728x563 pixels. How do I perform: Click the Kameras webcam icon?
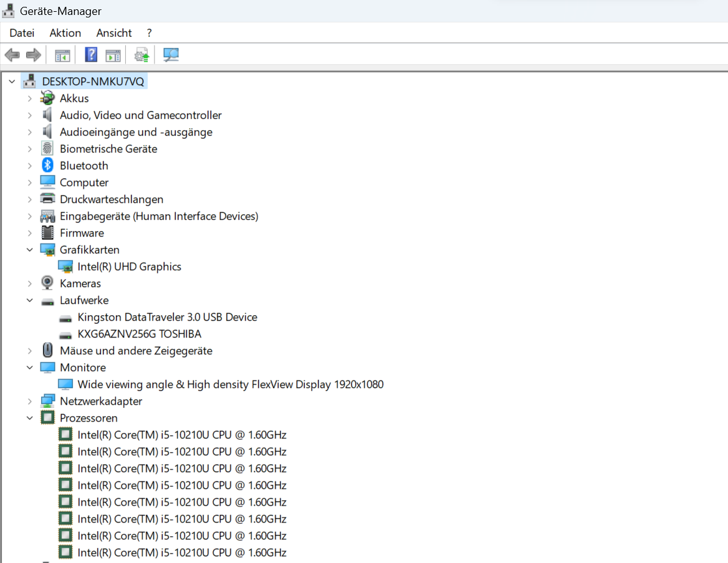click(x=47, y=283)
